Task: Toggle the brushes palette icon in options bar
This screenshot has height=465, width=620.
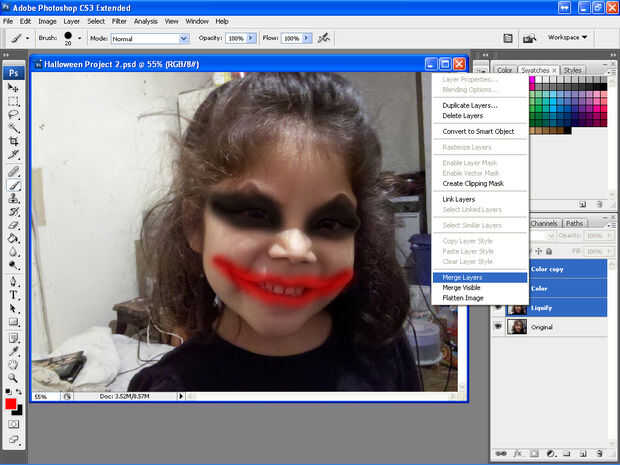Action: (x=508, y=38)
